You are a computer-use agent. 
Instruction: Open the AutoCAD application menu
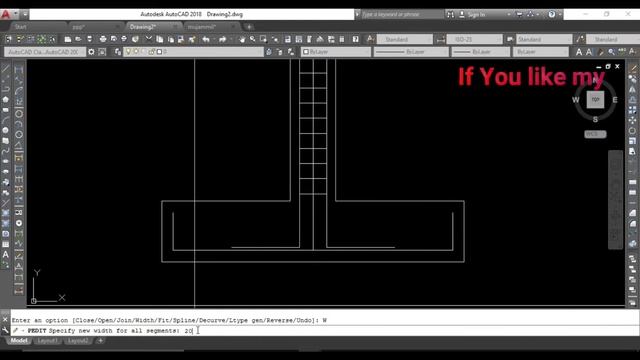click(x=6, y=14)
